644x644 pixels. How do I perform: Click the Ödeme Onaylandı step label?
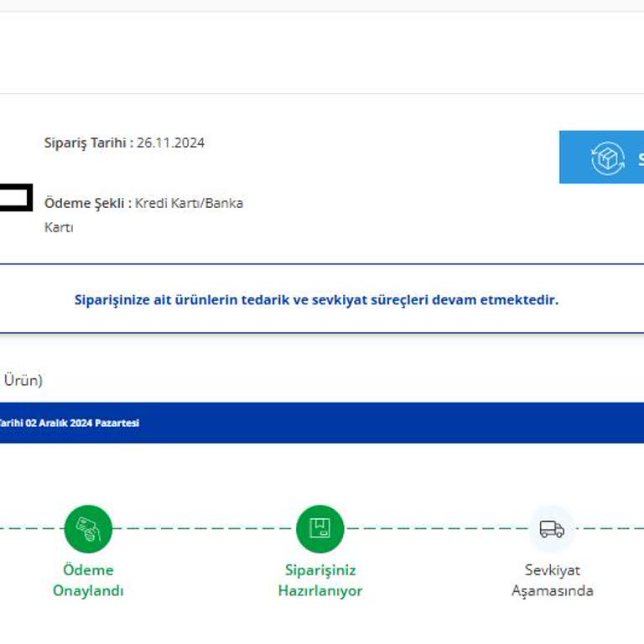click(x=88, y=580)
